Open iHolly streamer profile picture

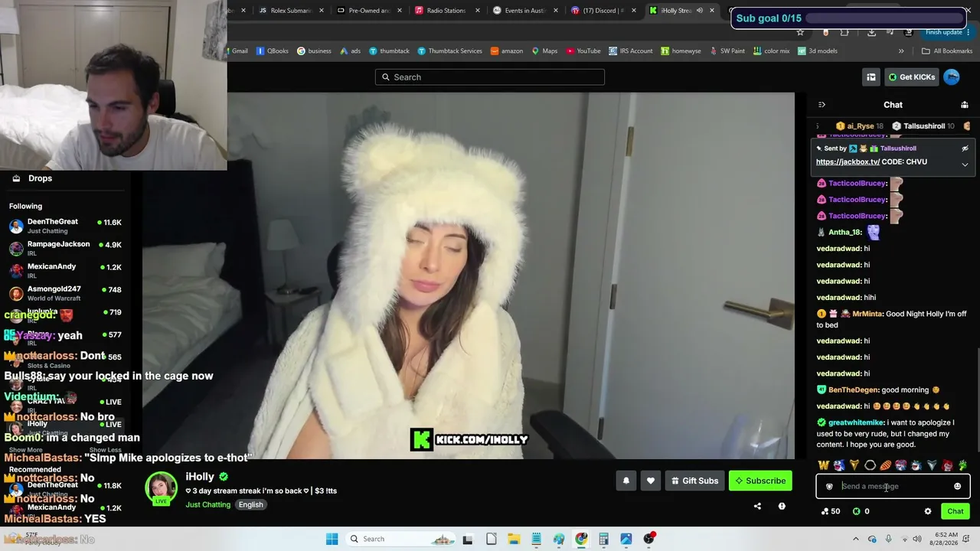pyautogui.click(x=161, y=488)
